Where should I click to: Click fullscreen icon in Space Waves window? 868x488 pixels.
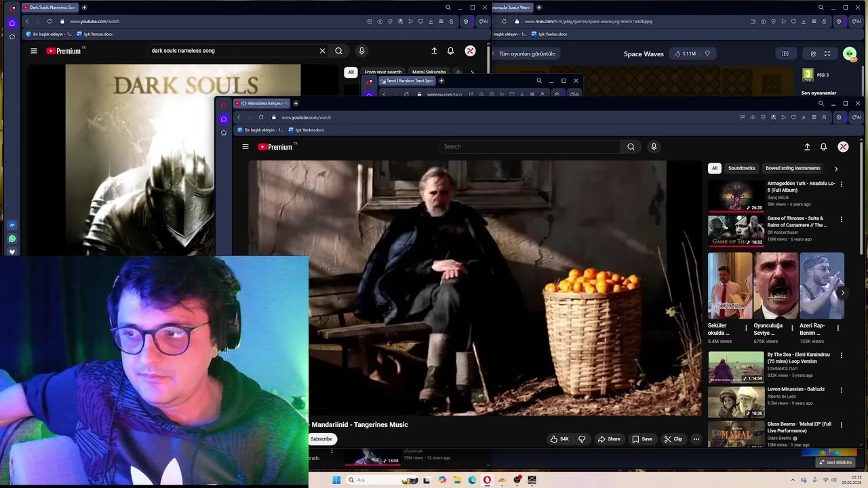[827, 54]
